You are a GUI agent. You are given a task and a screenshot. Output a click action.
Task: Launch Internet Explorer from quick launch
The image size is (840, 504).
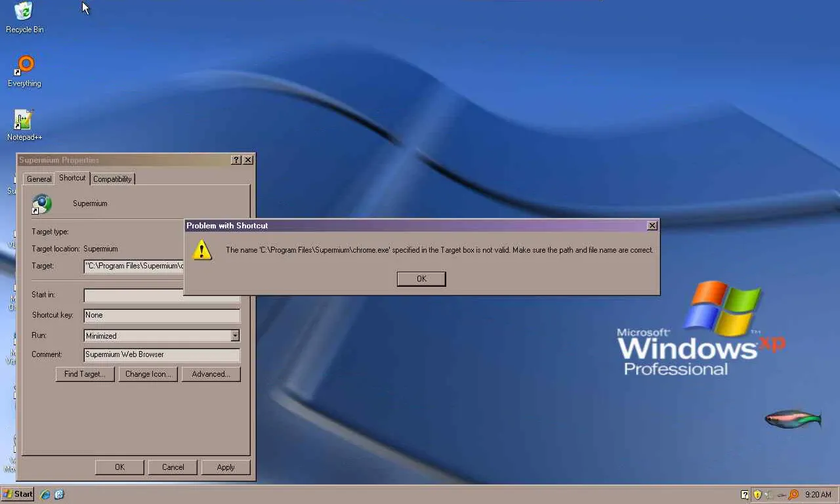[45, 494]
